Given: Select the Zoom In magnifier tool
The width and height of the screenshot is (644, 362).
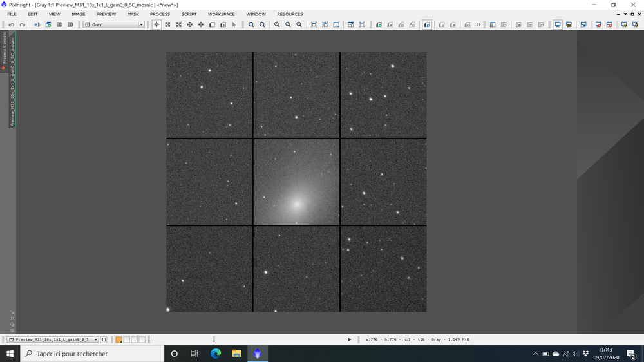Looking at the screenshot, I should tap(251, 24).
